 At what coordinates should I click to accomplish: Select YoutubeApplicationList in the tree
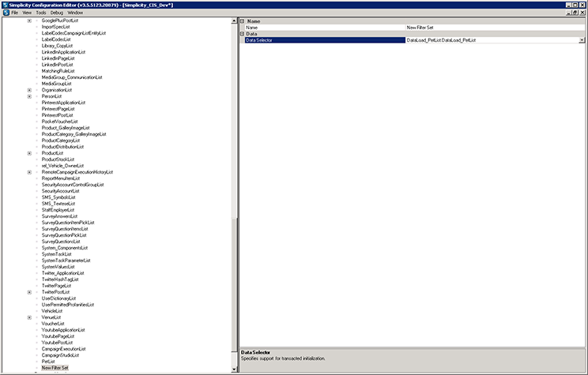[63, 330]
